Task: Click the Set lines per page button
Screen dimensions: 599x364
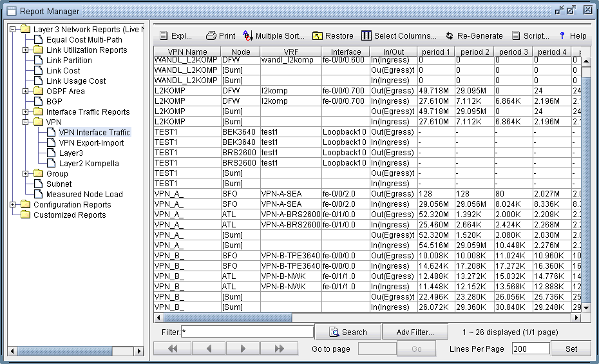Action: point(571,349)
